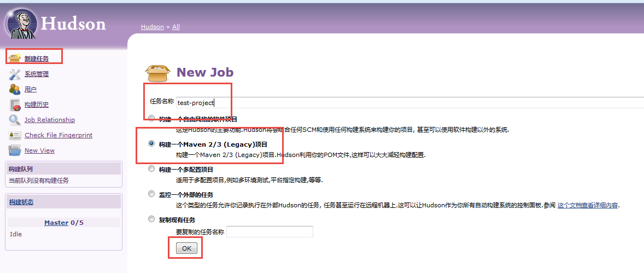The image size is (644, 273).
Task: Select the free-style software project radio button
Action: (x=151, y=119)
